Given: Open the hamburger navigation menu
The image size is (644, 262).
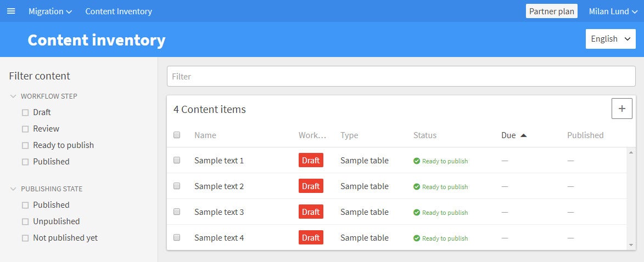Looking at the screenshot, I should tap(11, 11).
